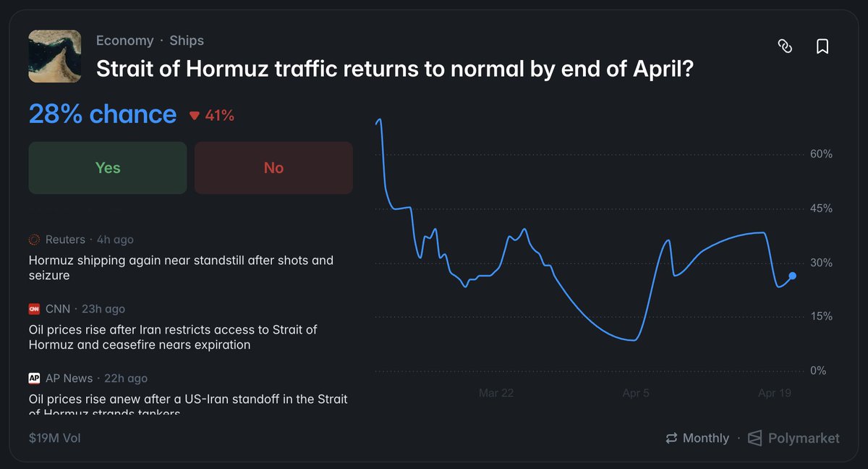
Task: Select the Yes outcome button
Action: coord(108,168)
